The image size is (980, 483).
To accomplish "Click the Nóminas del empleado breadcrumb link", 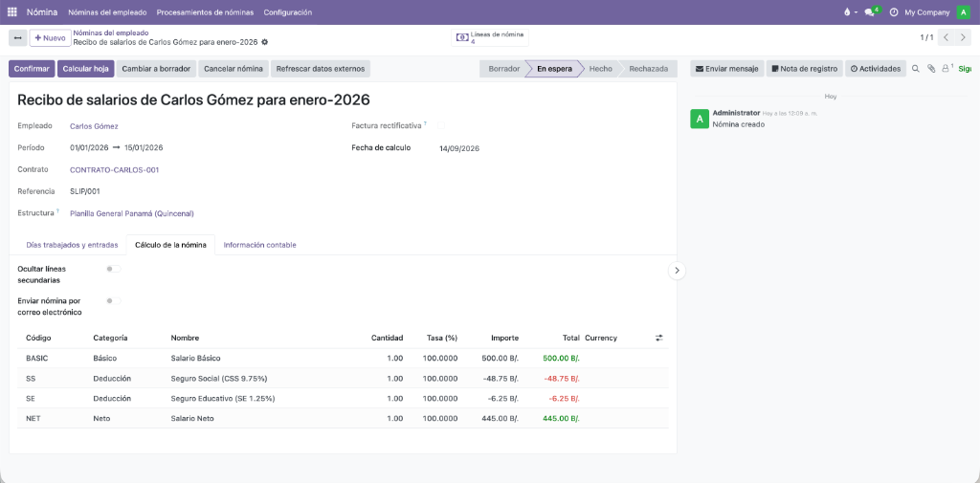I will [x=111, y=33].
